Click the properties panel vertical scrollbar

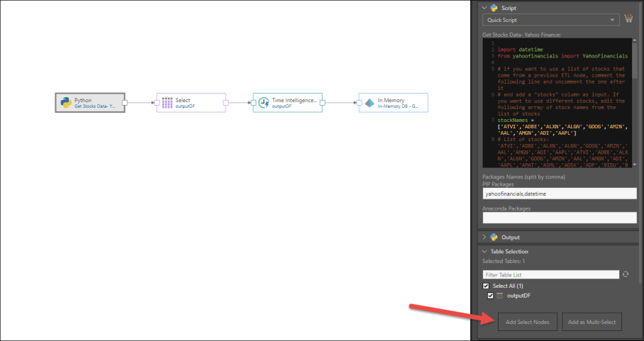(642, 144)
